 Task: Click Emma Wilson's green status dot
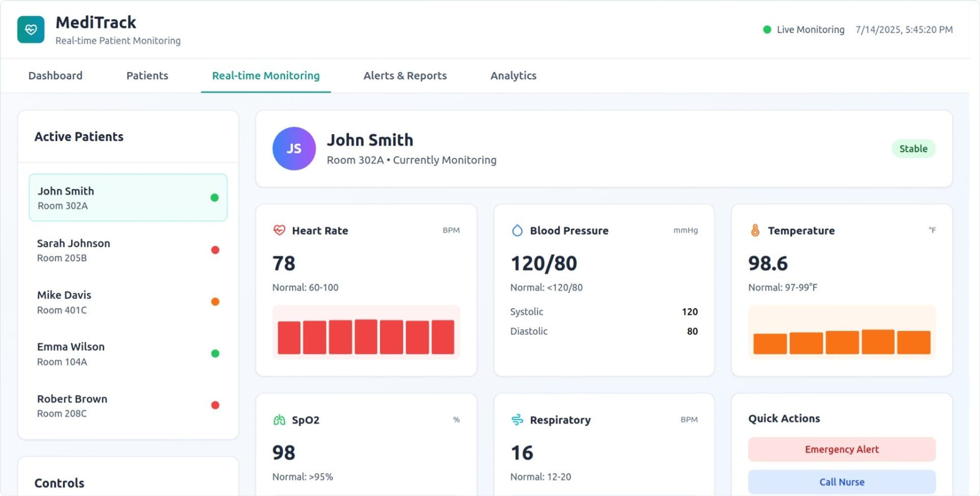coord(215,354)
